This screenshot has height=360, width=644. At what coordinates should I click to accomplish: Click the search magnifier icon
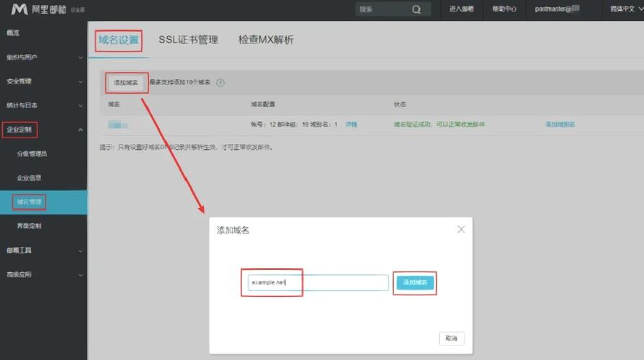tap(416, 9)
